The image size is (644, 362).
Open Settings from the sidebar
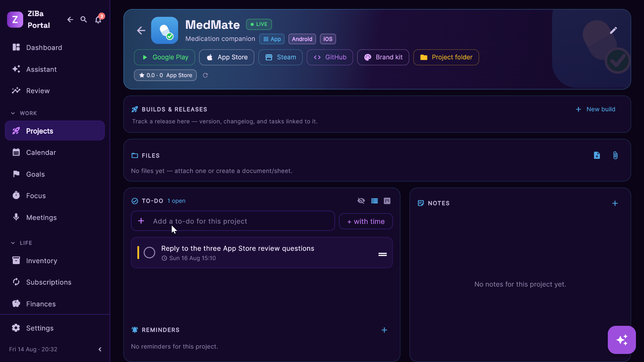pyautogui.click(x=55, y=328)
